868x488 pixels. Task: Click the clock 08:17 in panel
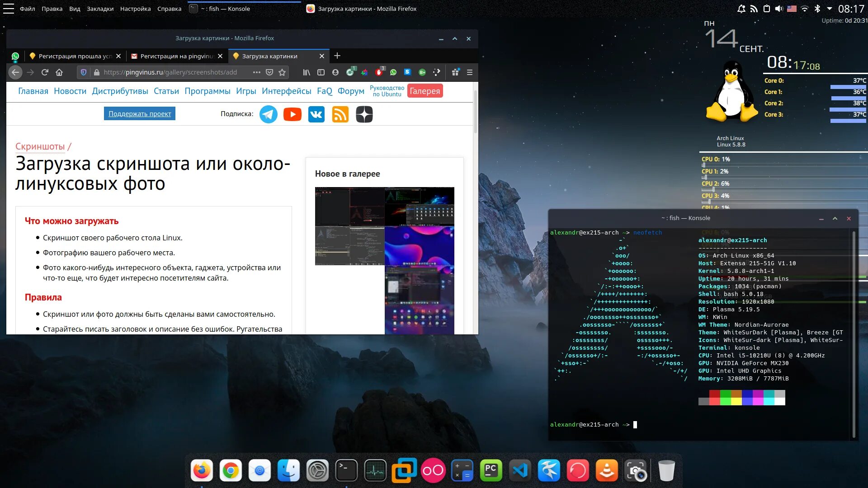[851, 9]
